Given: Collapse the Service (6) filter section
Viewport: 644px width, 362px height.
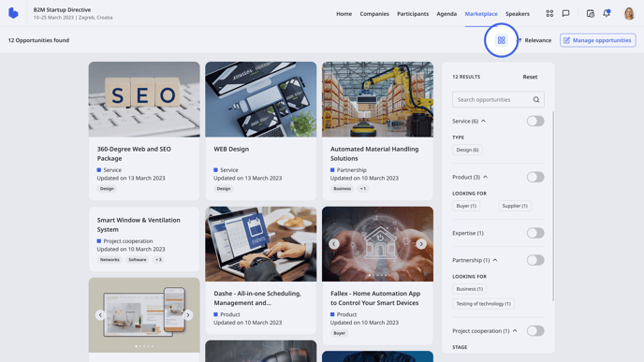Looking at the screenshot, I should click(483, 121).
